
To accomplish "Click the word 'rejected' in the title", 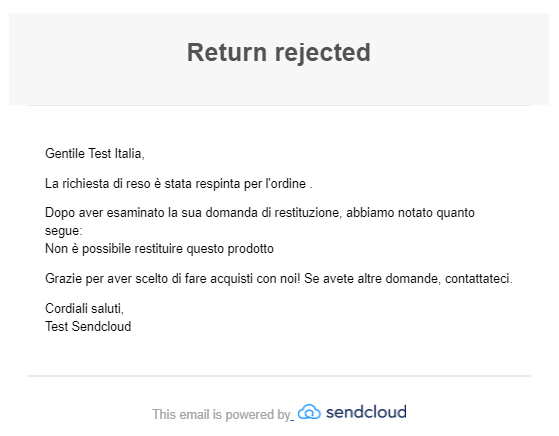I will 323,53.
